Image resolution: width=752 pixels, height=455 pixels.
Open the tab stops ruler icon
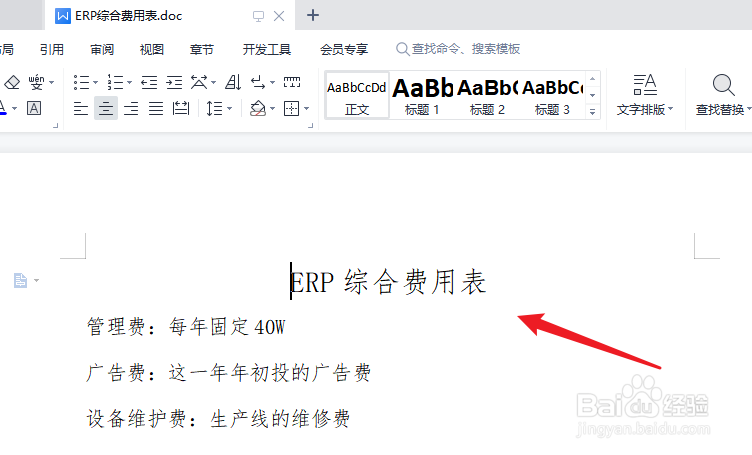click(292, 82)
